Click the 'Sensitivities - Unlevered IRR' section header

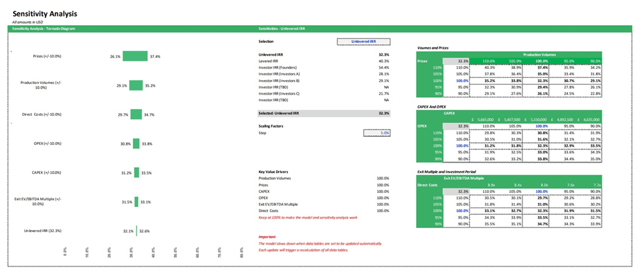281,29
